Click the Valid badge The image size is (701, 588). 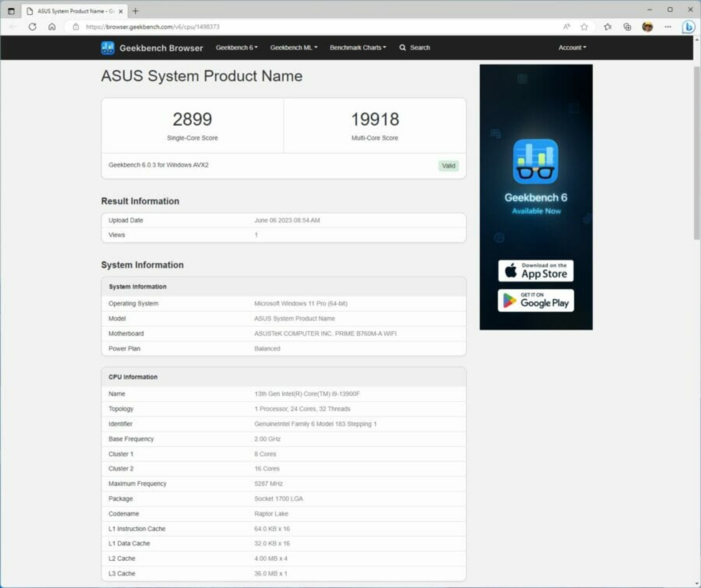[448, 166]
